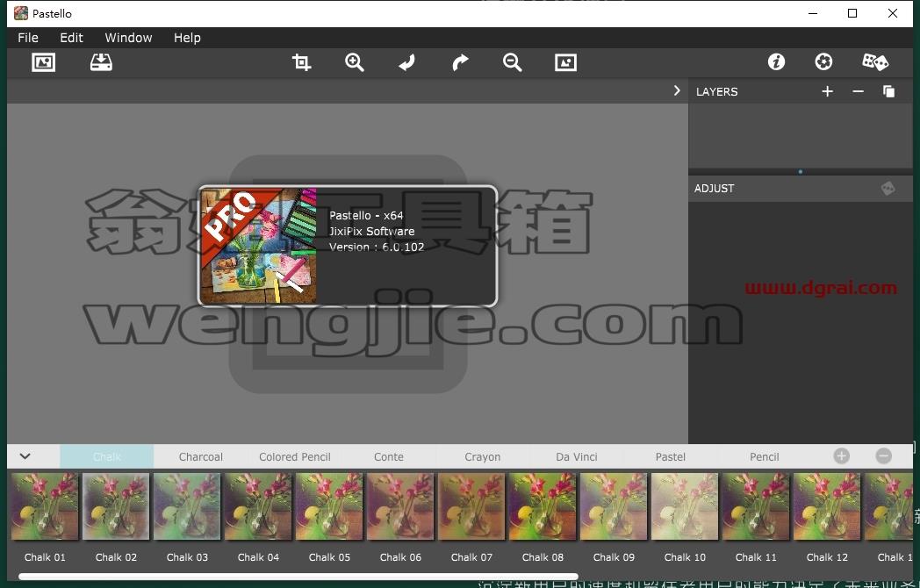Select the Chalk 12 preset thumbnail

[827, 506]
